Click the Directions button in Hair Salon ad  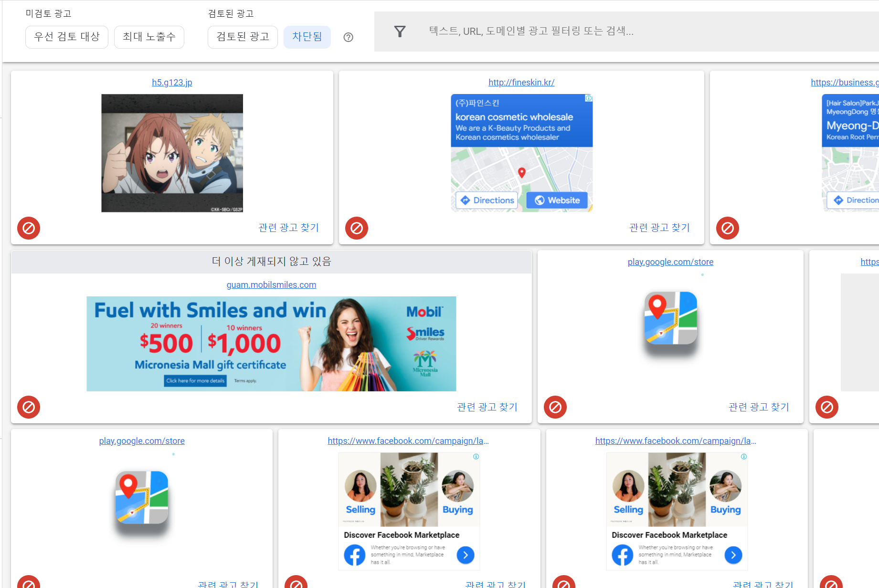pyautogui.click(x=853, y=200)
